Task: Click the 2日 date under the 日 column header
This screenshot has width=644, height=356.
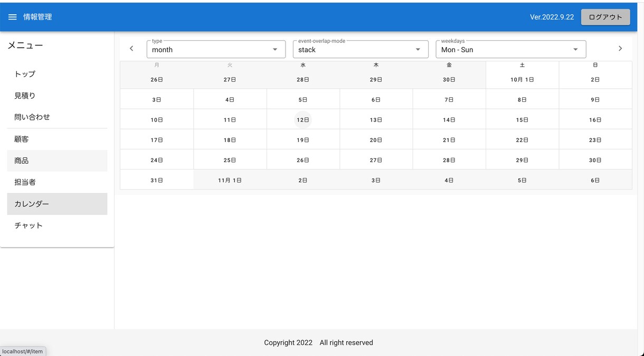Action: pyautogui.click(x=595, y=80)
